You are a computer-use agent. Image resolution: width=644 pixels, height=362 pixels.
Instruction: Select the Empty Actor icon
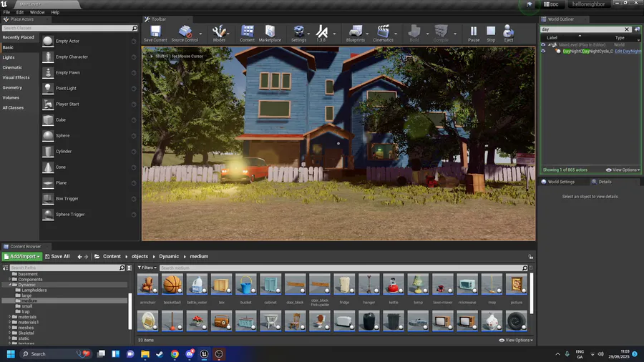tap(48, 41)
